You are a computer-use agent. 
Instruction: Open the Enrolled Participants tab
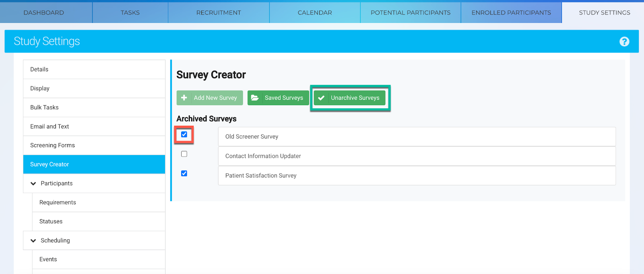(x=511, y=12)
